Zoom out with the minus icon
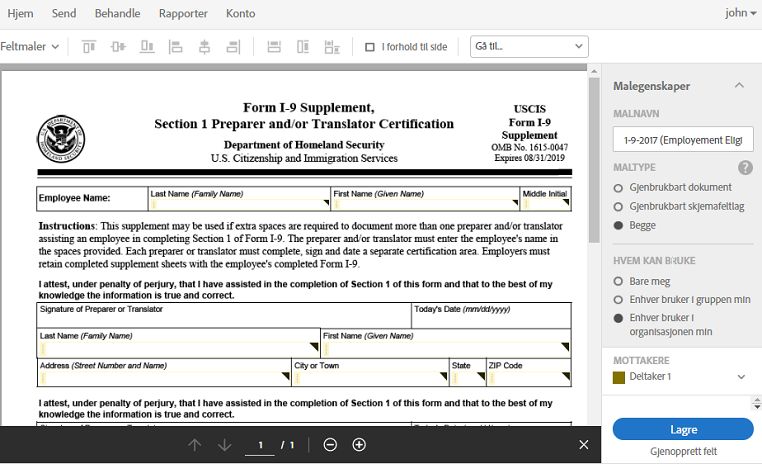Image resolution: width=762 pixels, height=464 pixels. [x=330, y=445]
